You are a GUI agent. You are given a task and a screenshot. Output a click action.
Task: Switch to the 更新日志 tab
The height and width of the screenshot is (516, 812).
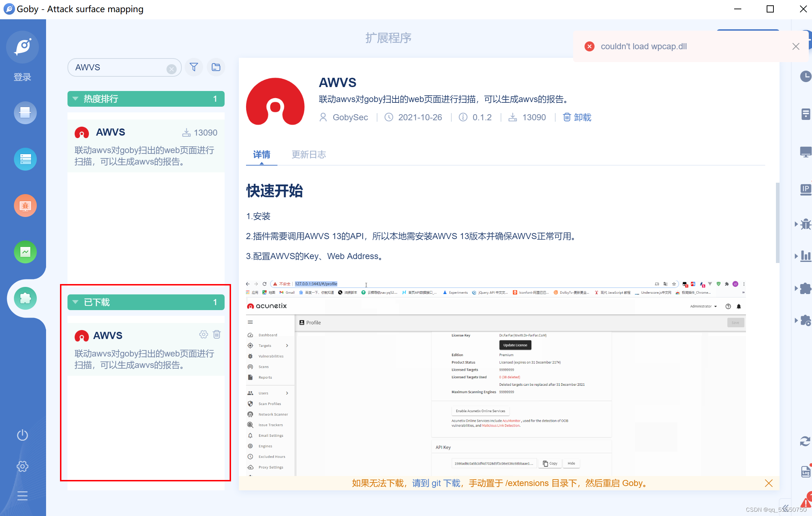[x=309, y=155]
